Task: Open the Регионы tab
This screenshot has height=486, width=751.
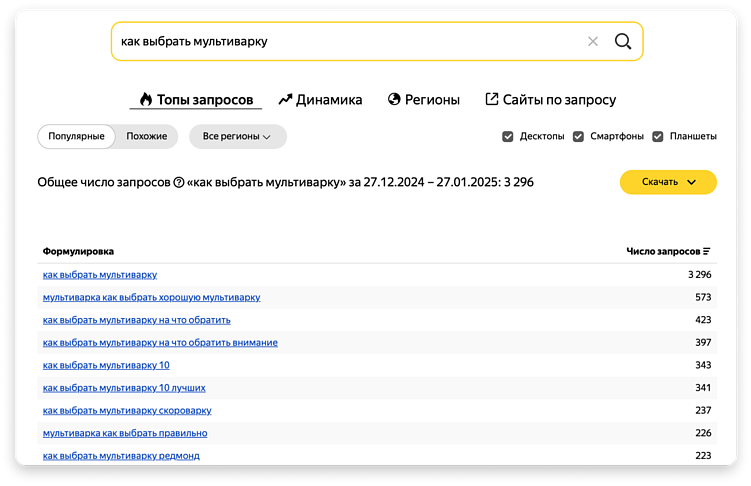Action: pyautogui.click(x=424, y=100)
